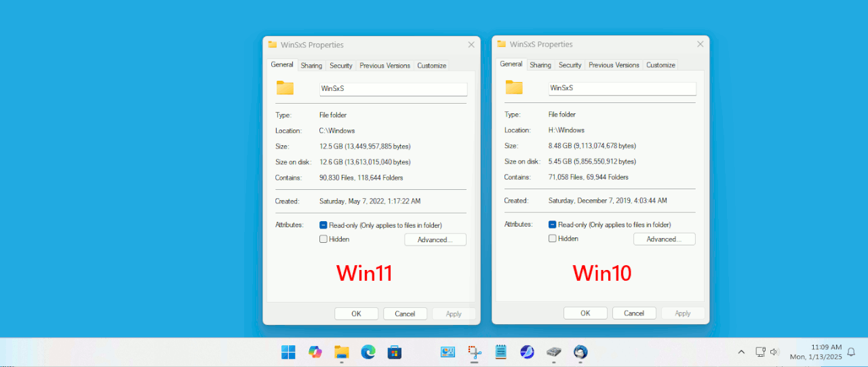Click Cancel in the C:\Windows dialog
The height and width of the screenshot is (367, 868).
click(x=405, y=313)
